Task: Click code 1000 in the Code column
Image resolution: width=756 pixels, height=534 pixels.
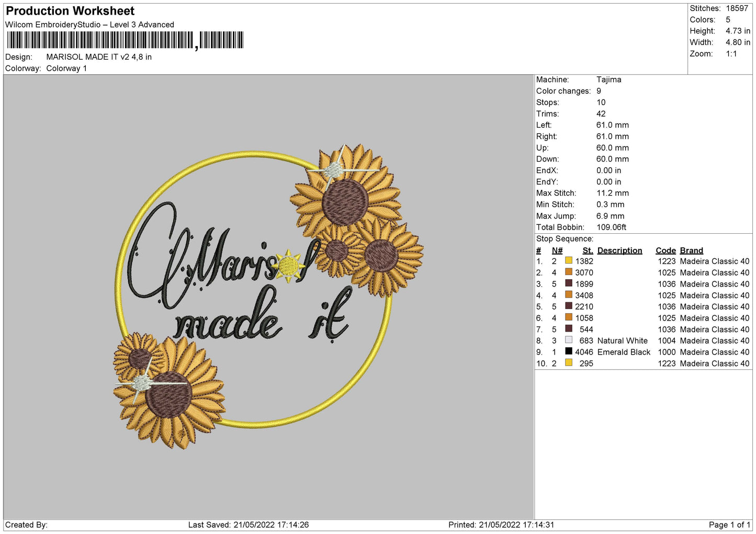Action: click(x=667, y=353)
